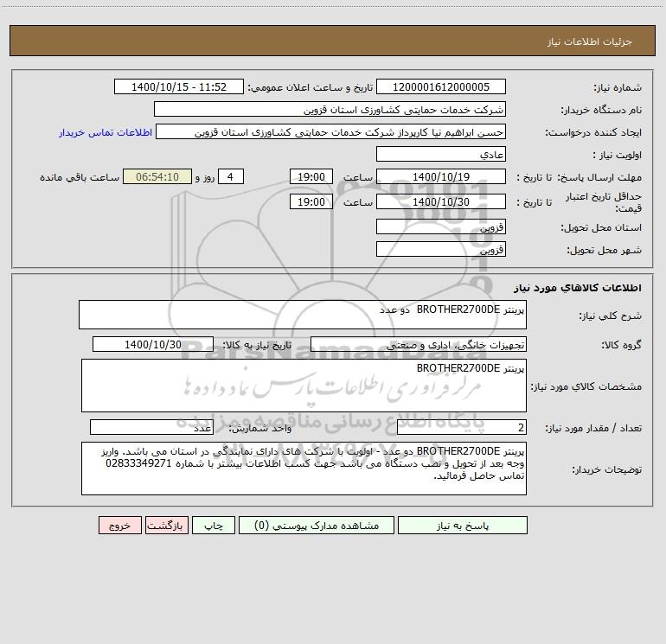Click the مشخصات کالای مورد نیاز label

click(586, 386)
